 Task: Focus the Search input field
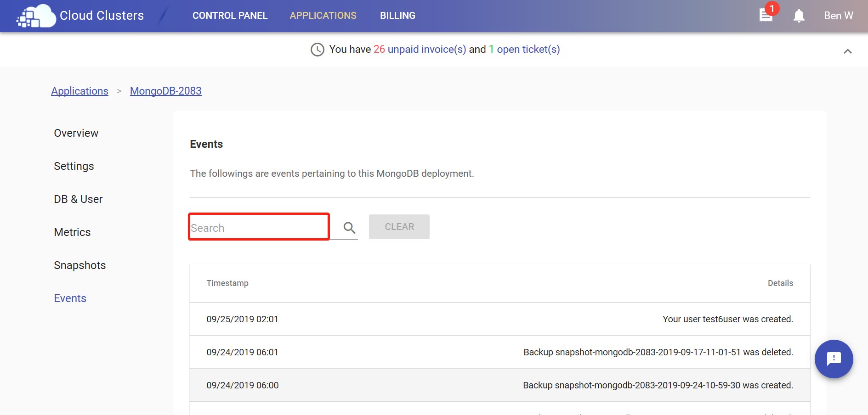[x=259, y=227]
